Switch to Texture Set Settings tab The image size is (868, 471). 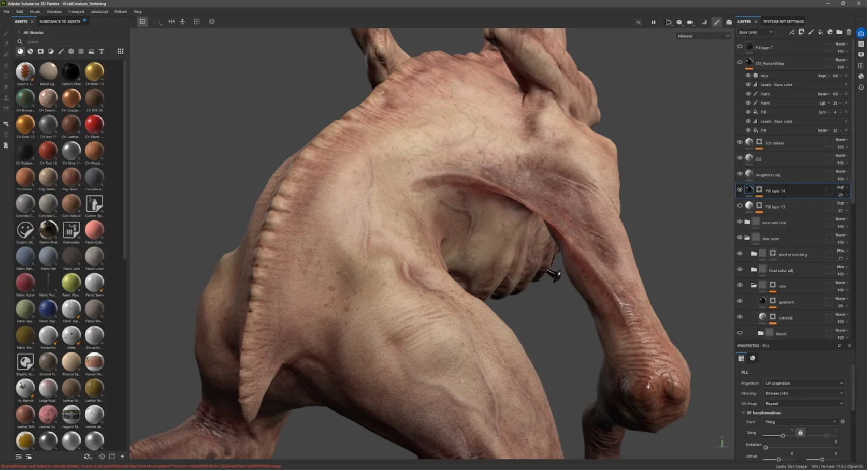click(783, 21)
